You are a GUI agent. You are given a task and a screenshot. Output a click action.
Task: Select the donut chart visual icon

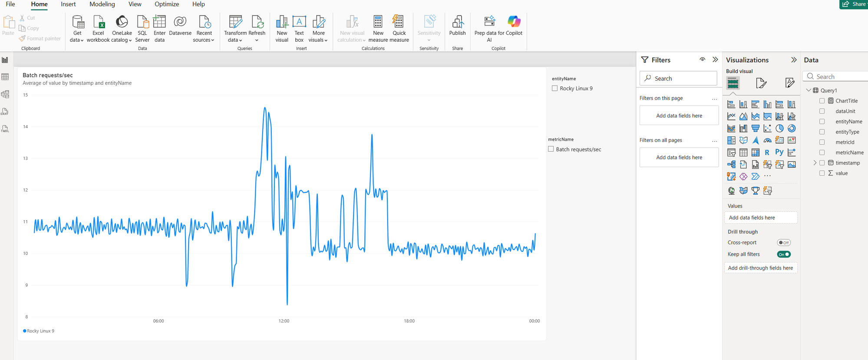[792, 129]
